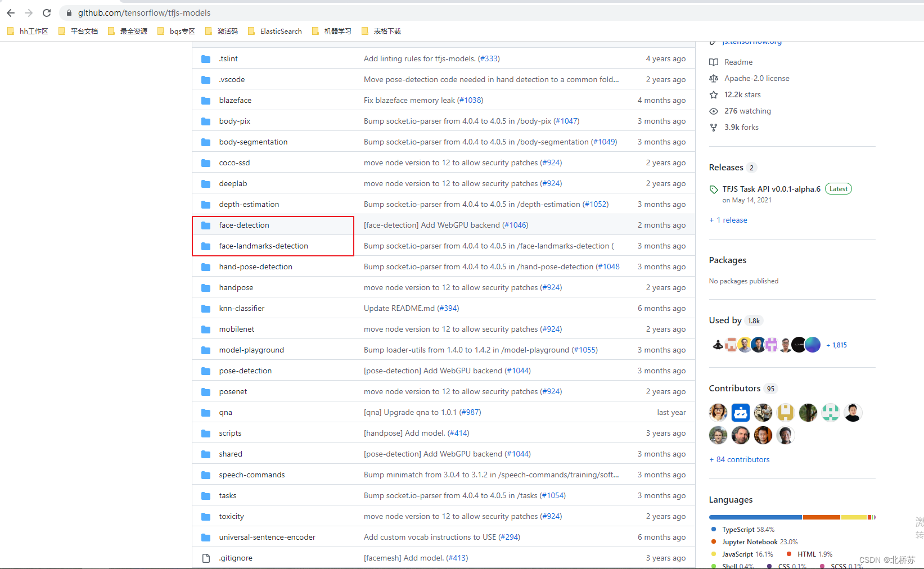Open pull request #394 link
This screenshot has height=569, width=924.
pyautogui.click(x=448, y=308)
